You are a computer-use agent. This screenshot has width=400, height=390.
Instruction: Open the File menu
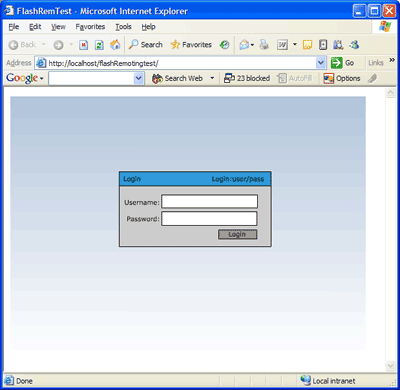point(14,27)
